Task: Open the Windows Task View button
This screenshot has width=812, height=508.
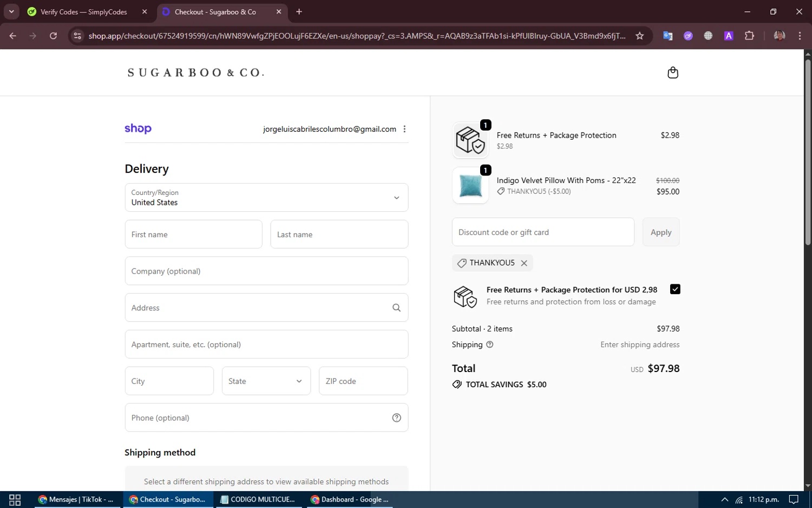Action: 15,499
